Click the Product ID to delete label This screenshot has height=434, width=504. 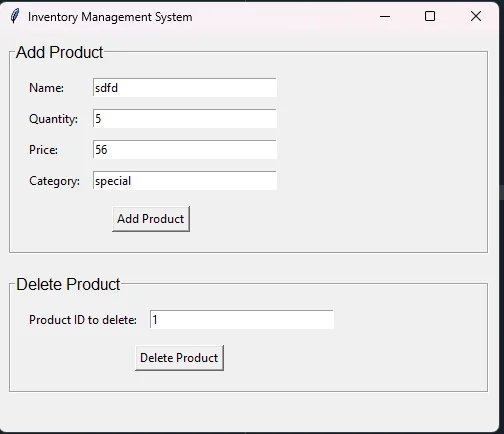(x=83, y=320)
